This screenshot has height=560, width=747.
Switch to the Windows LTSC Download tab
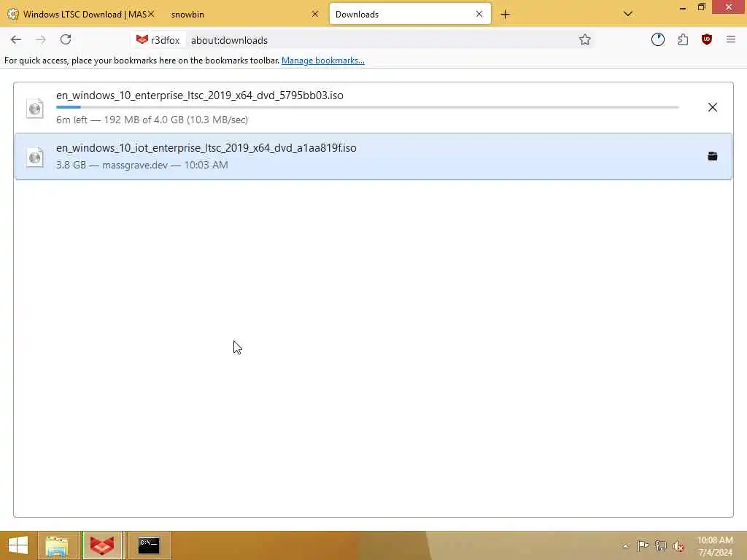tap(82, 15)
